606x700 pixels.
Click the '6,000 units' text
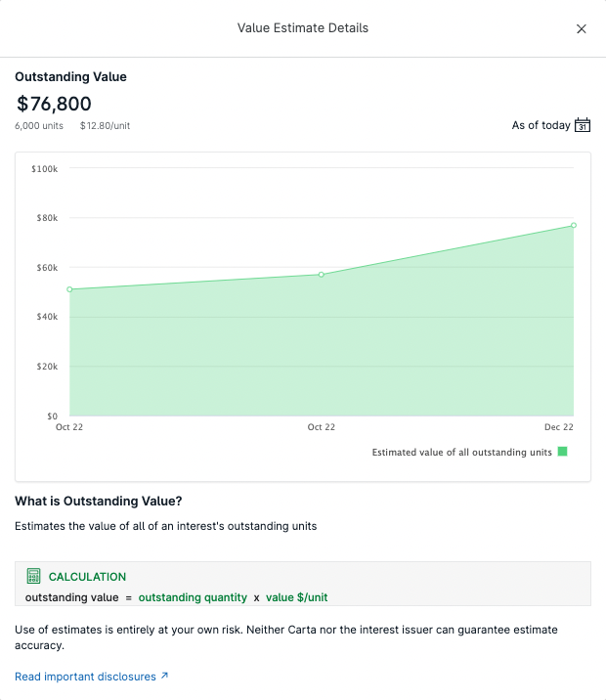(x=39, y=125)
